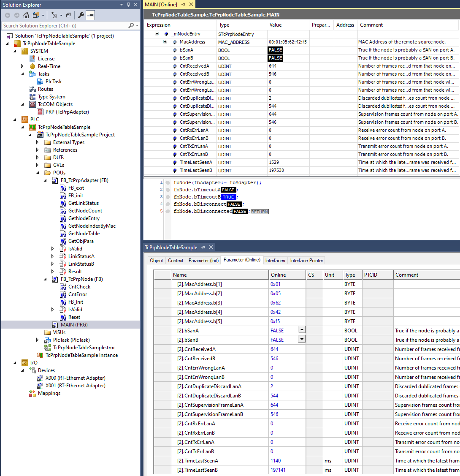Click the pending changes filter clock icon

(x=54, y=15)
